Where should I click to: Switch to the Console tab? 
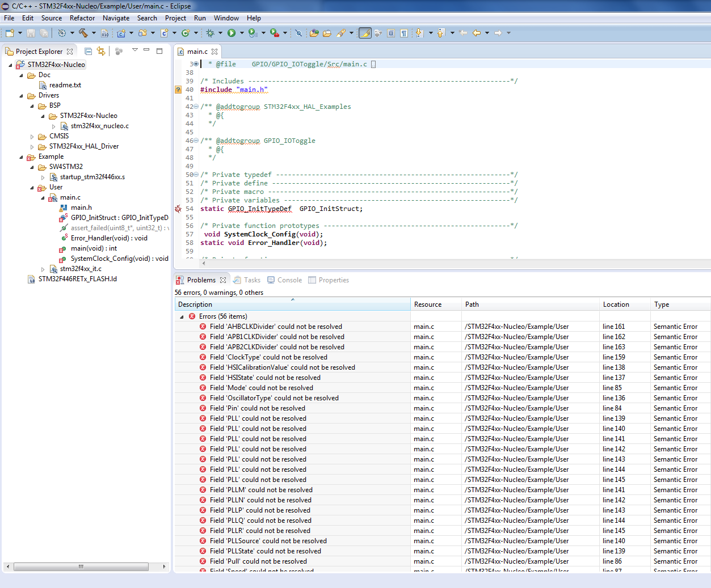(x=289, y=280)
